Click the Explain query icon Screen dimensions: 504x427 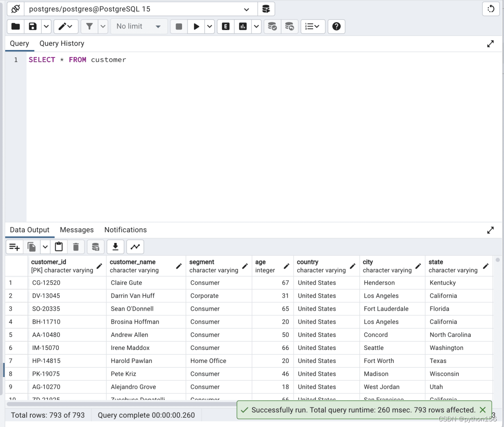(226, 26)
